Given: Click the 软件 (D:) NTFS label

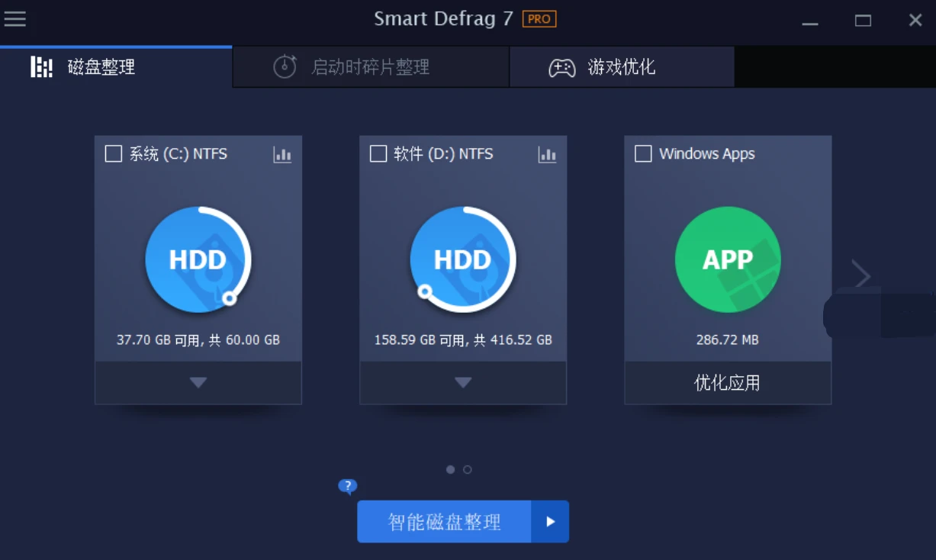Looking at the screenshot, I should point(443,154).
